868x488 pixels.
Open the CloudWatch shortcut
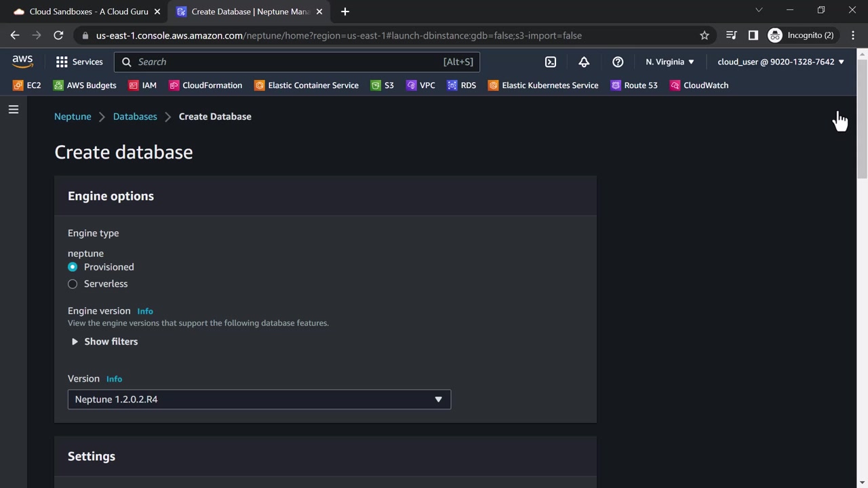699,85
